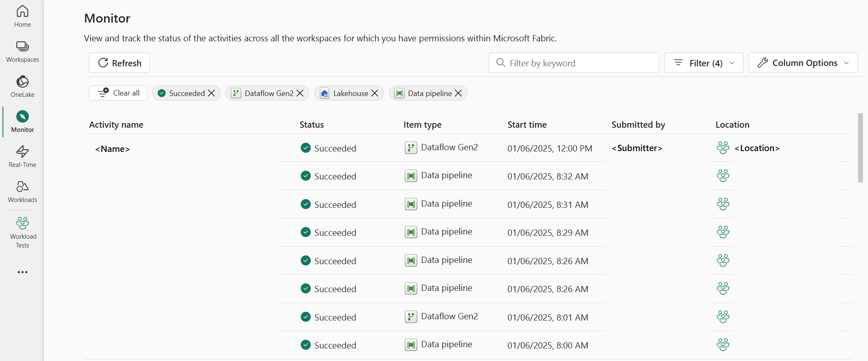This screenshot has height=361, width=868.
Task: Select the start time 01/06/2025, 8:31 AM
Action: [548, 205]
